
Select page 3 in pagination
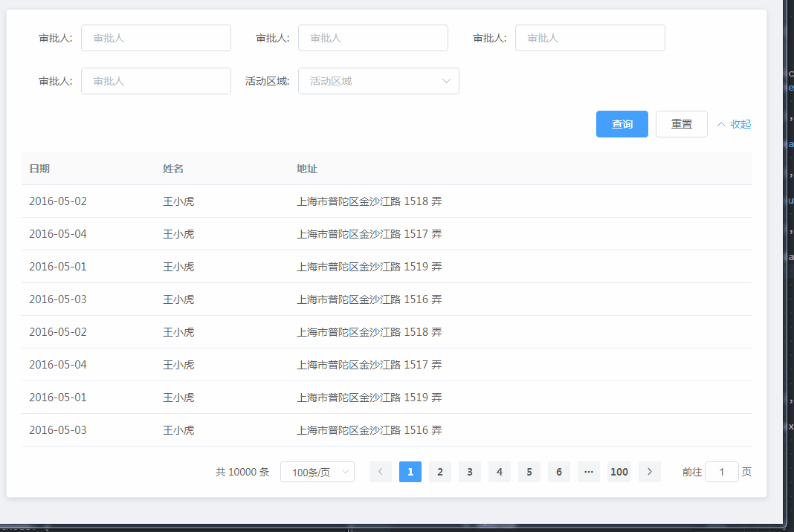tap(470, 472)
